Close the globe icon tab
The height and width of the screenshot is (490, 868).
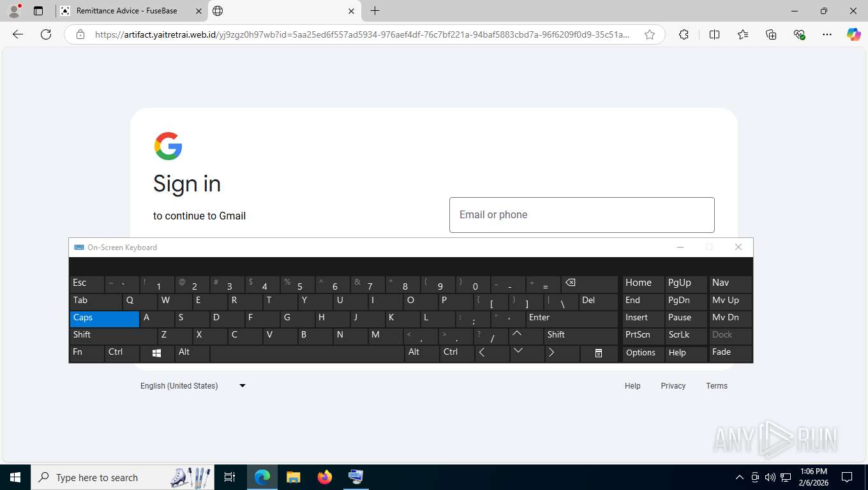pyautogui.click(x=352, y=11)
